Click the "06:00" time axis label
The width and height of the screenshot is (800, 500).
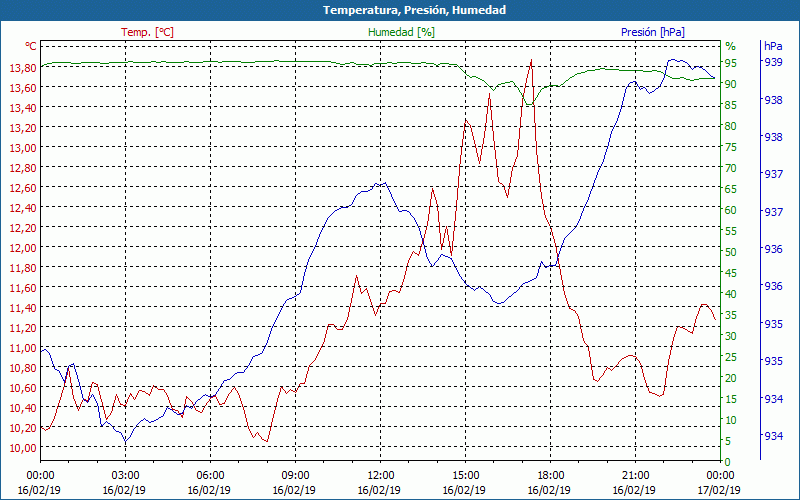[x=210, y=476]
